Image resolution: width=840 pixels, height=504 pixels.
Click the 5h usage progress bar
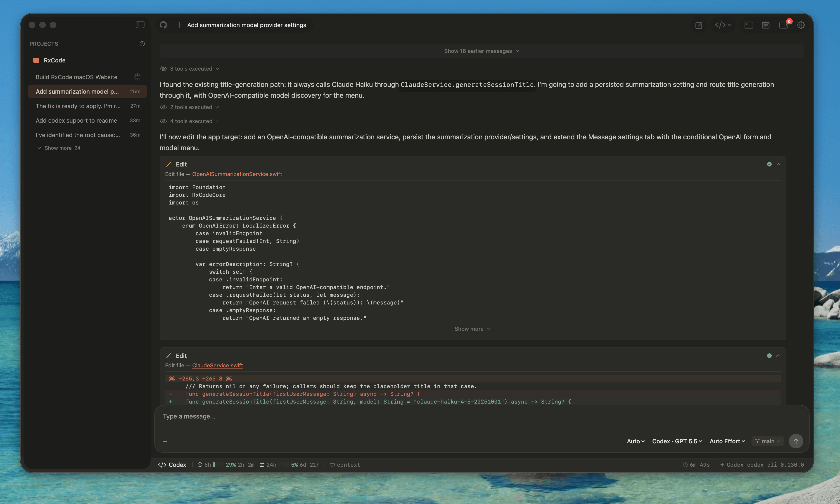tap(218, 465)
